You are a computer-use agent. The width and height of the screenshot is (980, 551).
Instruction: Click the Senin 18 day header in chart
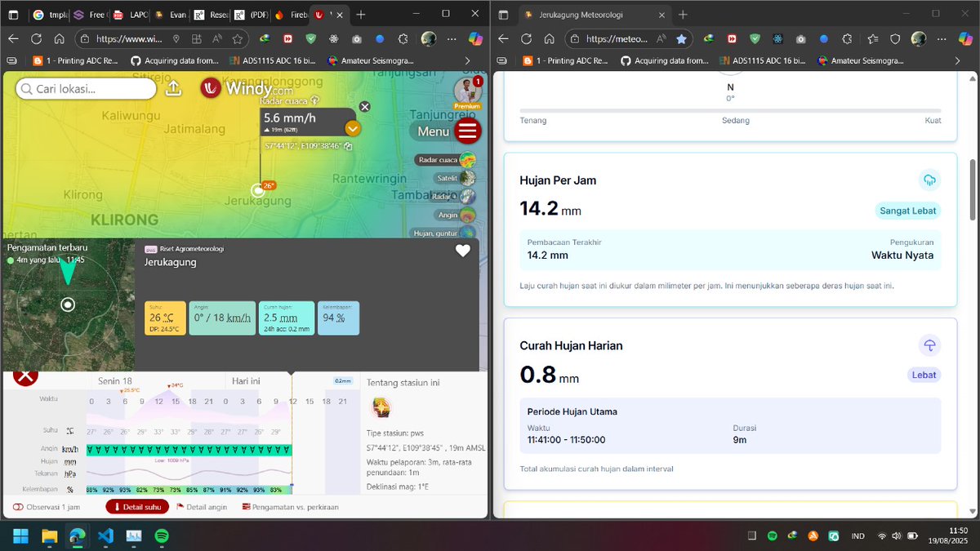(x=115, y=381)
